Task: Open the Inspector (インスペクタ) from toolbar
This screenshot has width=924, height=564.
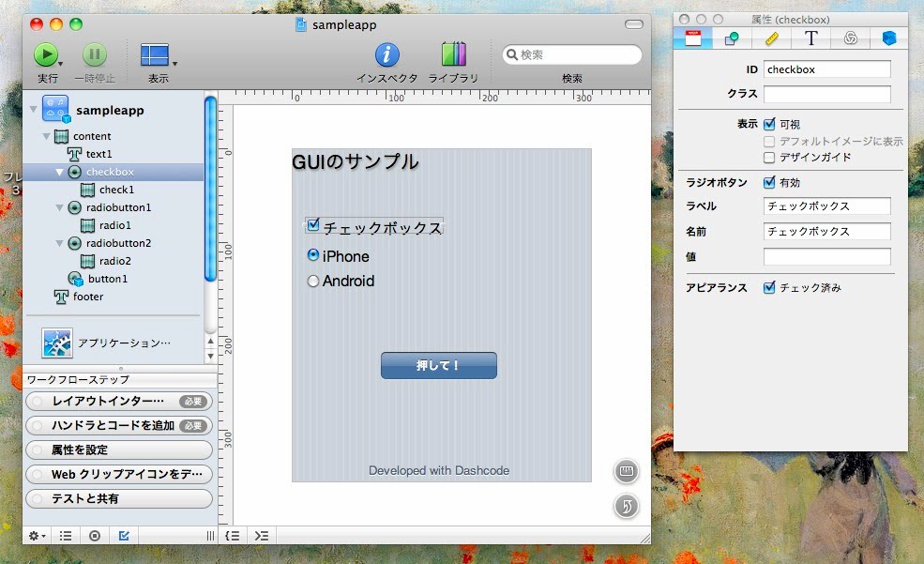Action: (386, 55)
